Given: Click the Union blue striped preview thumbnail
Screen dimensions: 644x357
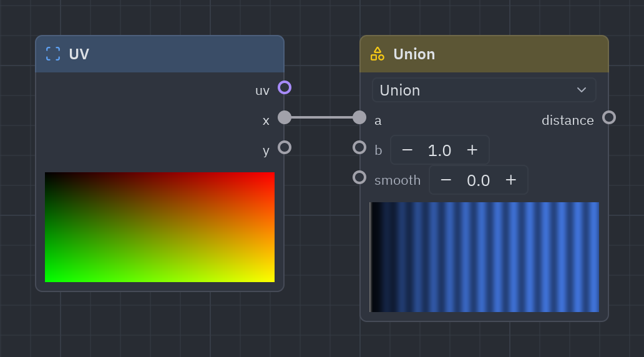Looking at the screenshot, I should (x=484, y=257).
